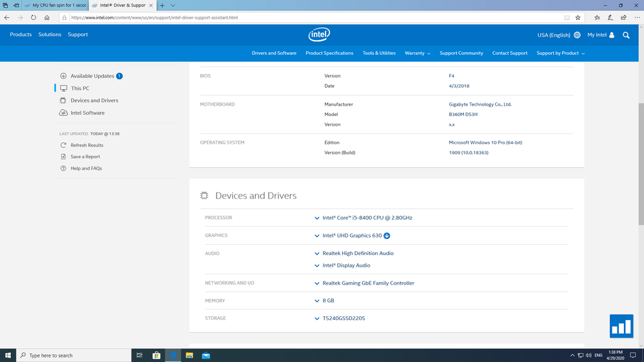Click the Refresh Results circular arrow icon
Viewport: 644px width, 362px height.
(x=63, y=146)
